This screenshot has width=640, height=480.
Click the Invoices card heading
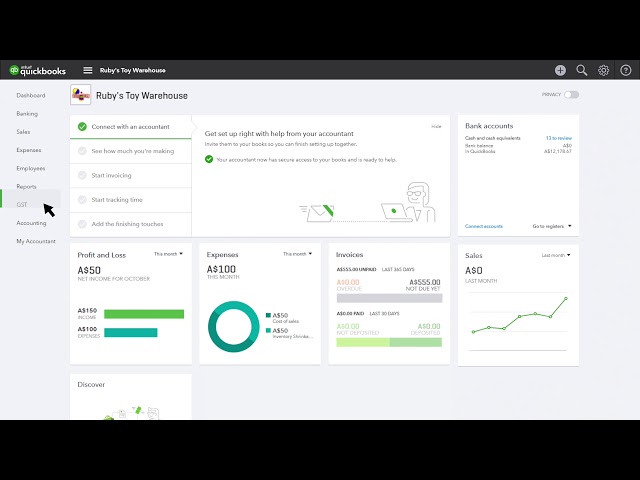349,255
